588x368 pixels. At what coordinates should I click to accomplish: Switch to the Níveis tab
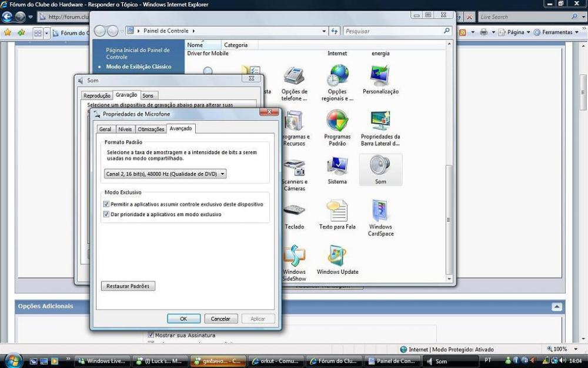[125, 129]
